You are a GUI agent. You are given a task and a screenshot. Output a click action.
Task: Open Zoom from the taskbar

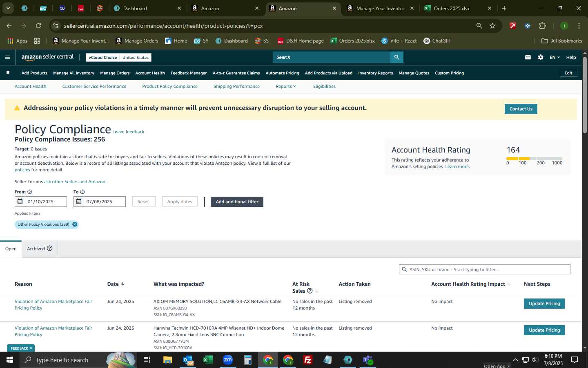(228, 360)
